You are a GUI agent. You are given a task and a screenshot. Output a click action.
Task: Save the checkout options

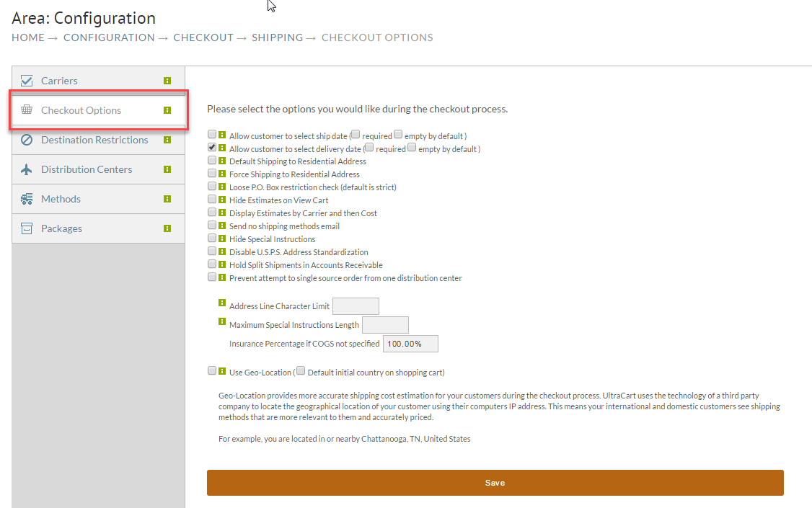495,483
